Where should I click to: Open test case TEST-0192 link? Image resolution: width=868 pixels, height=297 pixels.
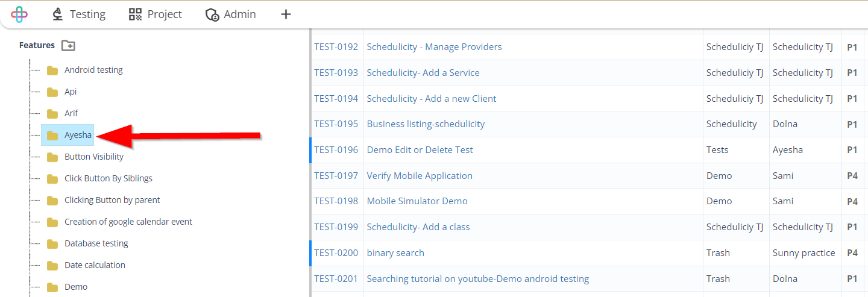pyautogui.click(x=336, y=47)
